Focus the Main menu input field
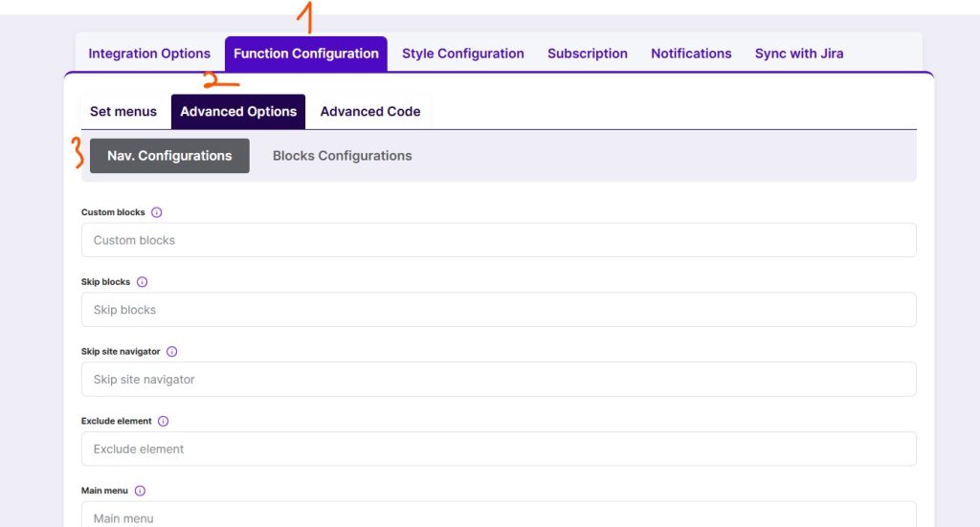 pyautogui.click(x=499, y=515)
